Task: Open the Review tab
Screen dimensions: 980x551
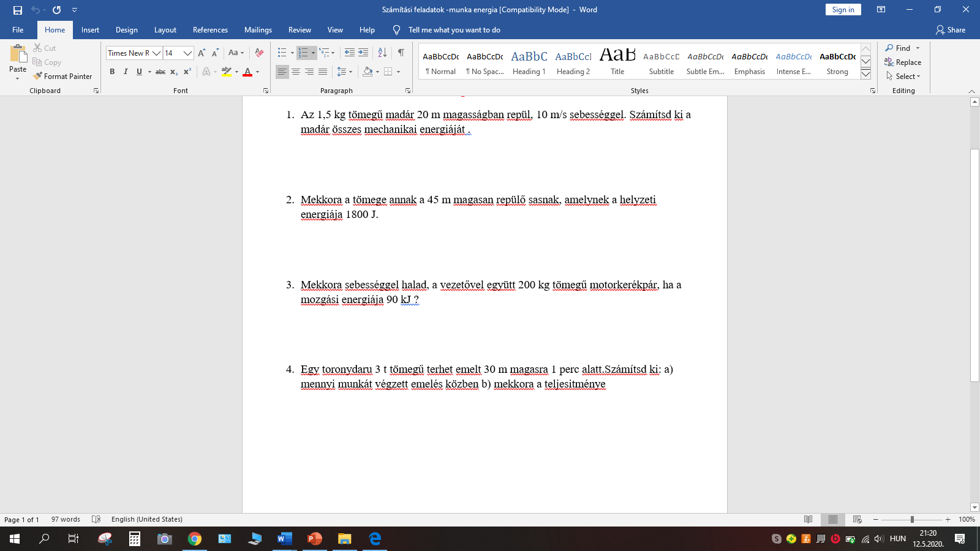Action: (x=300, y=30)
